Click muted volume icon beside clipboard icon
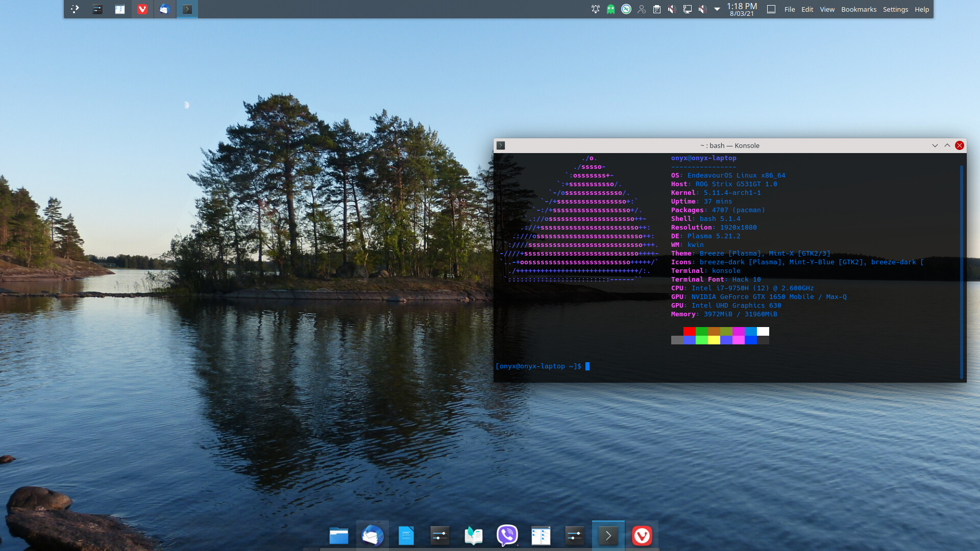 click(672, 9)
